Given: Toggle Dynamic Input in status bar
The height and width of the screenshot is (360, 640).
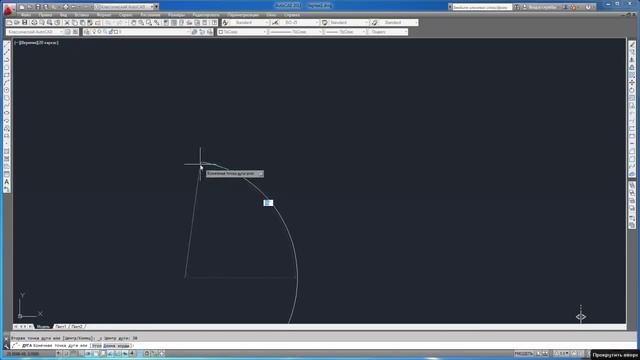Looking at the screenshot, I should (x=125, y=353).
